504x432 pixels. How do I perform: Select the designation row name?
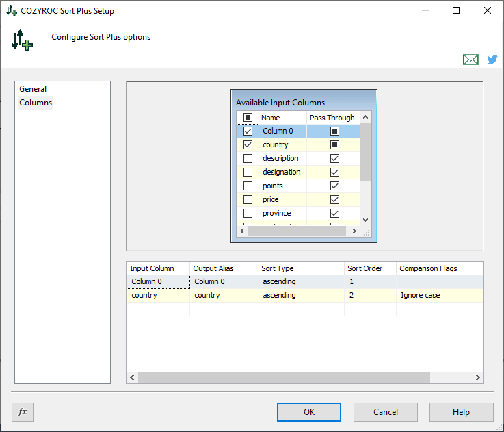282,173
